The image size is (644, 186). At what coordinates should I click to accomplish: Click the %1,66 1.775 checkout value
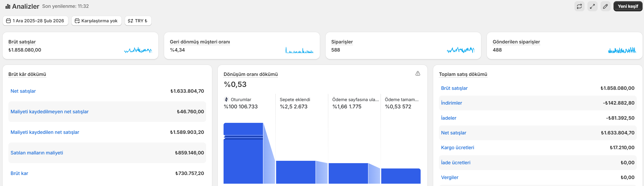347,107
